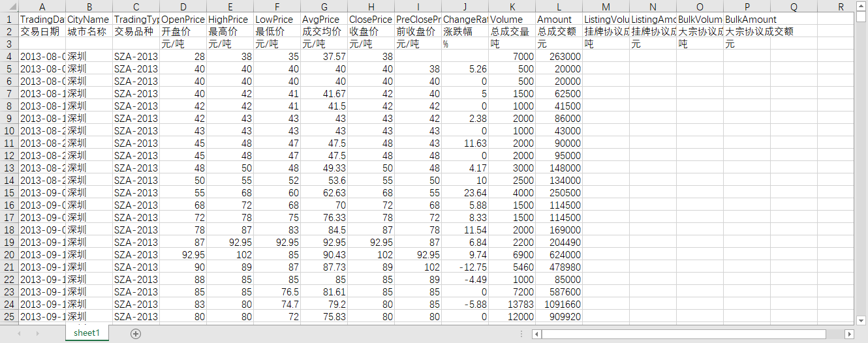Click the cell with value 263000
Image resolution: width=868 pixels, height=343 pixels.
pyautogui.click(x=559, y=56)
